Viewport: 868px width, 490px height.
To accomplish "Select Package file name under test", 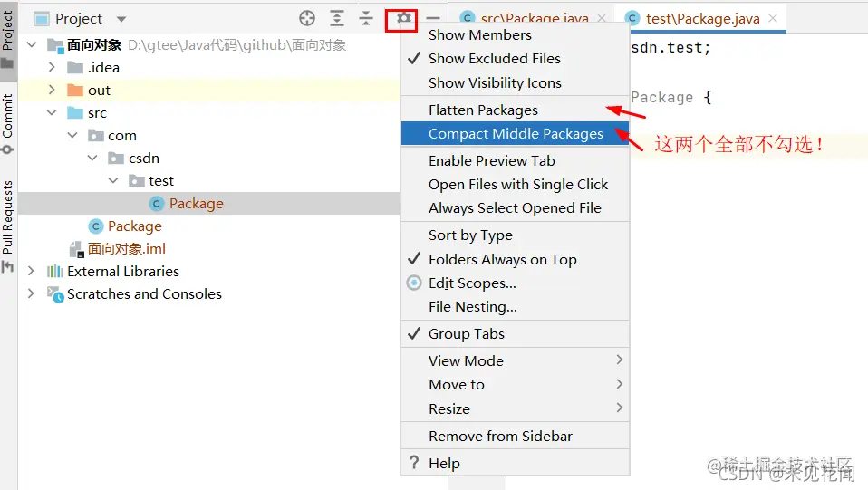I will [x=197, y=204].
